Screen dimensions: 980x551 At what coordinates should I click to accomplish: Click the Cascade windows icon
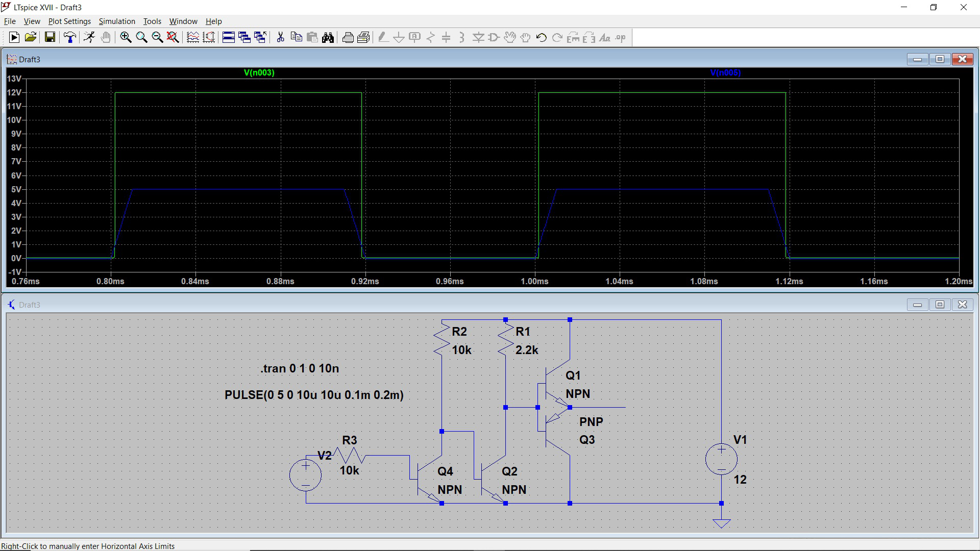pyautogui.click(x=244, y=37)
